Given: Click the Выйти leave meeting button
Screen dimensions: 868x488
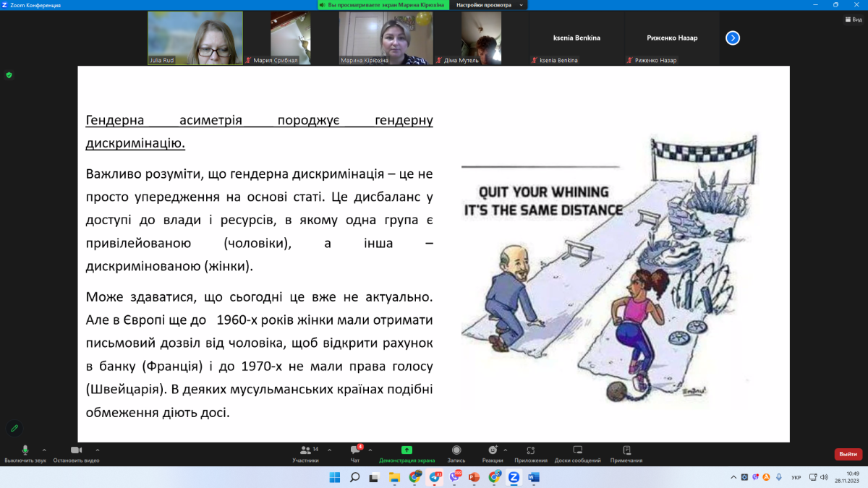Looking at the screenshot, I should click(x=848, y=454).
